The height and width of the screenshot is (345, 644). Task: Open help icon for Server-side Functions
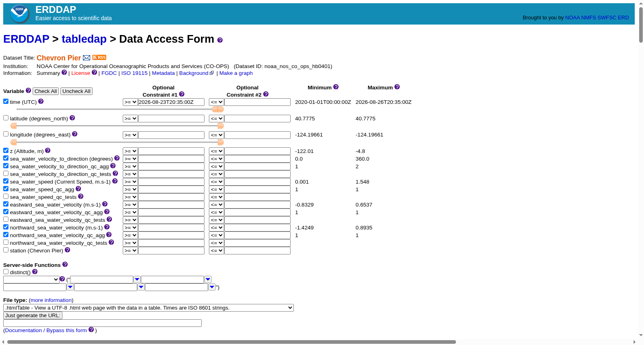[65, 264]
